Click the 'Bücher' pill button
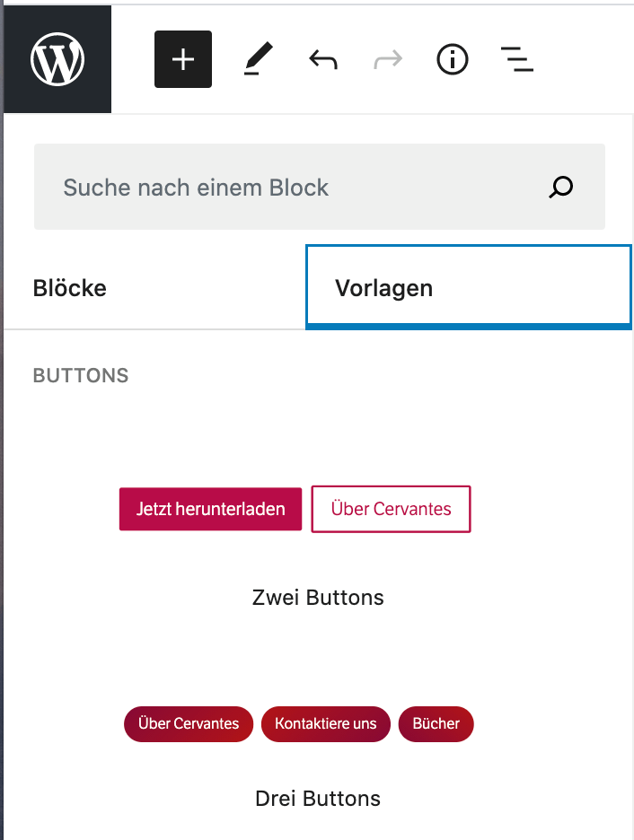The width and height of the screenshot is (634, 840). pos(436,724)
